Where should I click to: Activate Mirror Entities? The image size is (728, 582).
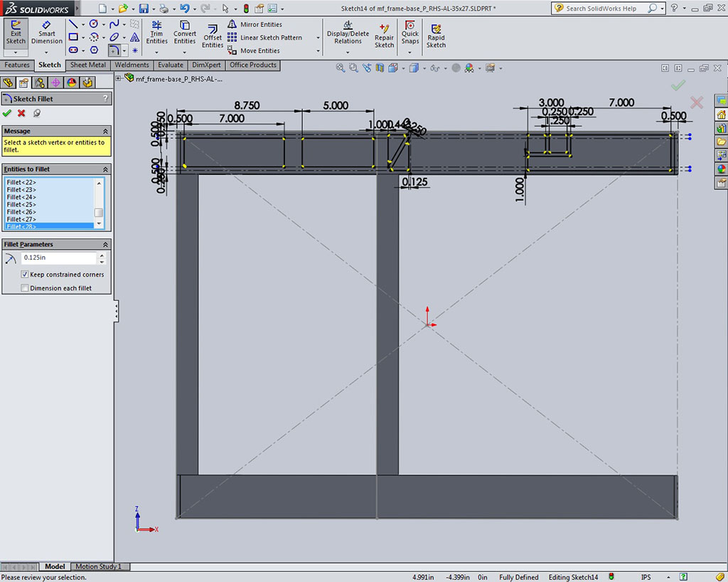point(255,24)
